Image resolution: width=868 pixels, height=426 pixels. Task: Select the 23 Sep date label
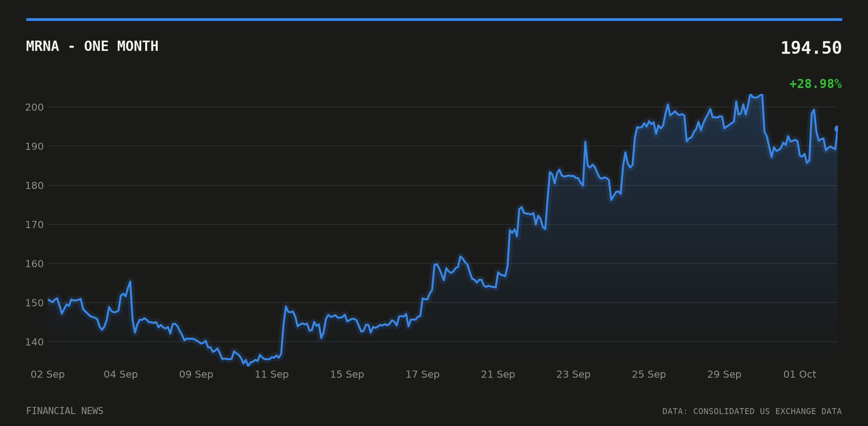coord(573,374)
